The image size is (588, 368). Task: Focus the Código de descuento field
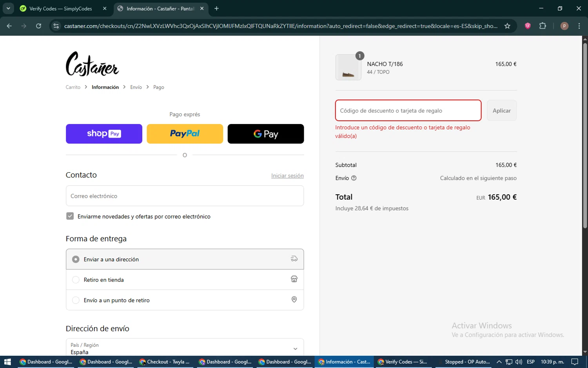click(x=408, y=111)
